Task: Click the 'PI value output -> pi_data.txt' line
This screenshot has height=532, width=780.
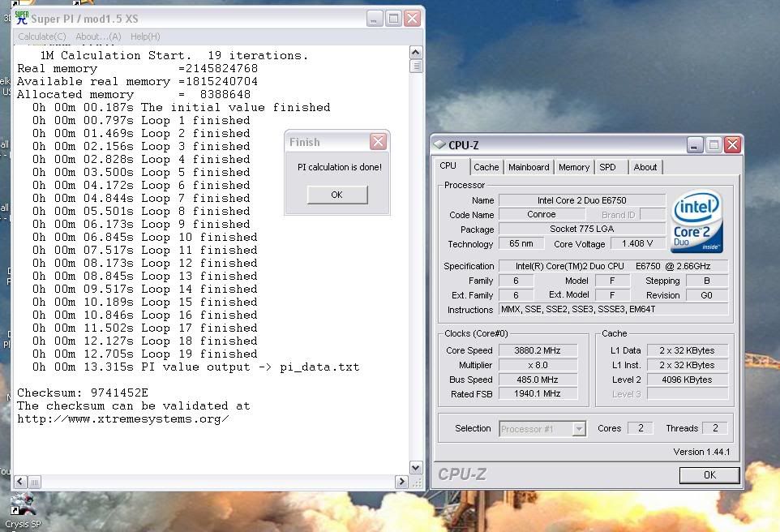Action: [x=196, y=367]
